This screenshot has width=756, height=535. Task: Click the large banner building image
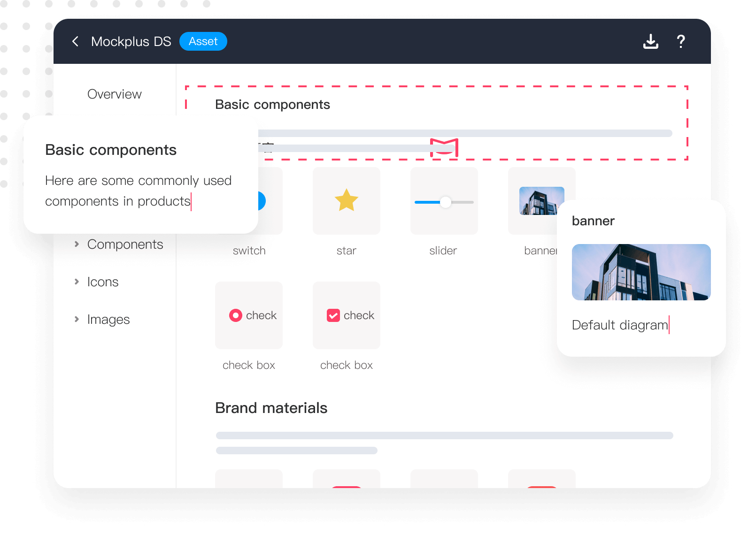point(641,272)
